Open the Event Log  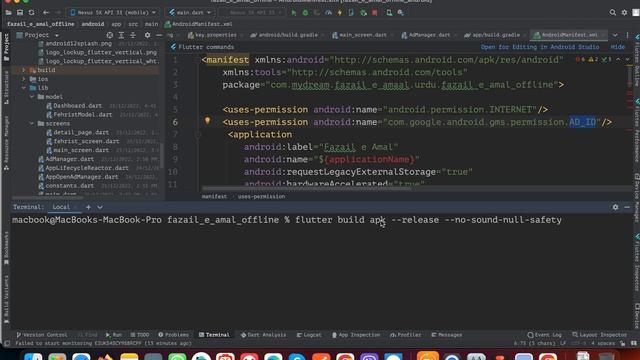(544, 335)
